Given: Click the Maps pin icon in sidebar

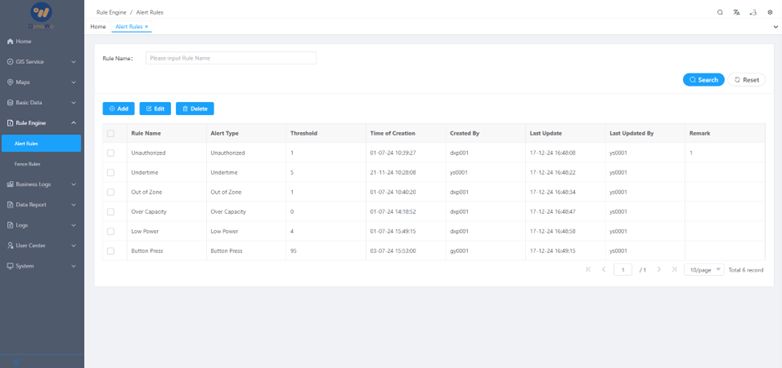Looking at the screenshot, I should (10, 82).
